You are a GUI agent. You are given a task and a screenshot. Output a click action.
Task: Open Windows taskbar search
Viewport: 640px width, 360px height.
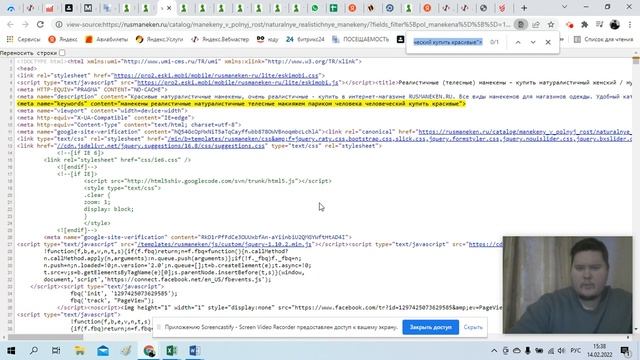(x=34, y=351)
